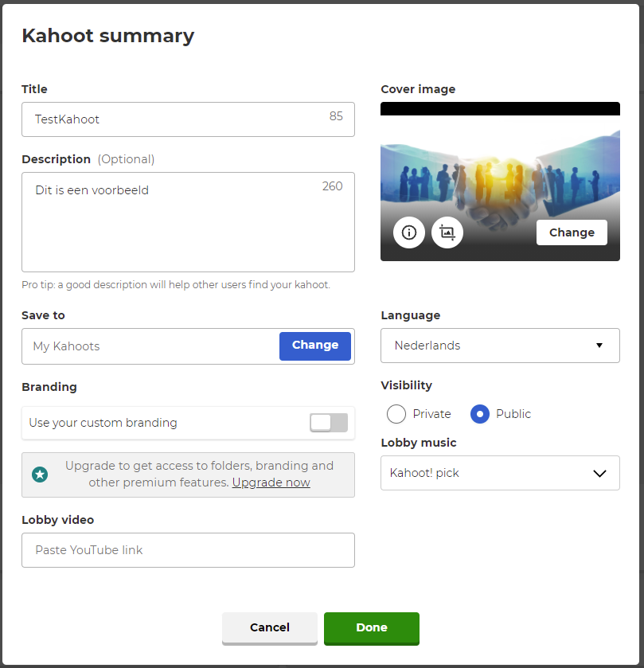Click the 'Use your custom branding' label
This screenshot has width=644, height=668.
pos(103,423)
